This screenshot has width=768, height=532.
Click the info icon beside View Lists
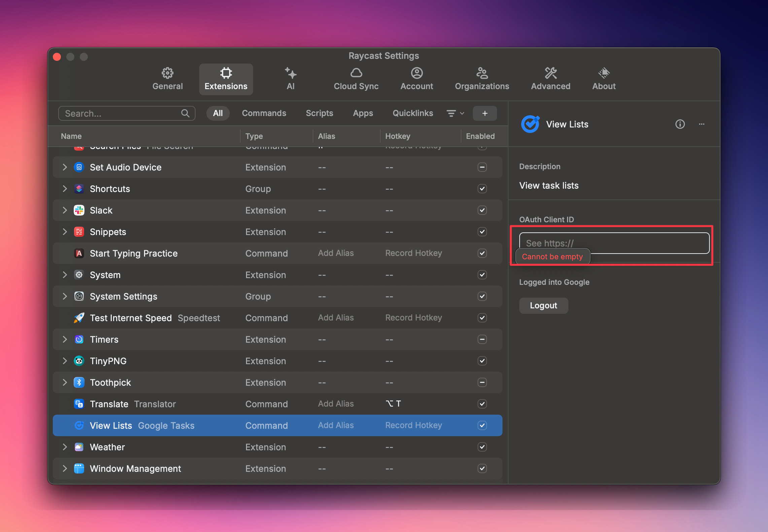tap(680, 124)
